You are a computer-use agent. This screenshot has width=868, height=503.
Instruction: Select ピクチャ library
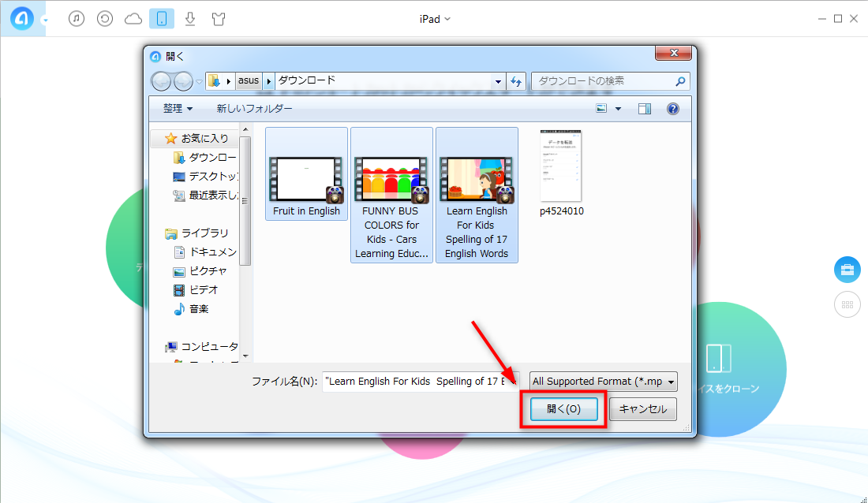click(x=200, y=271)
